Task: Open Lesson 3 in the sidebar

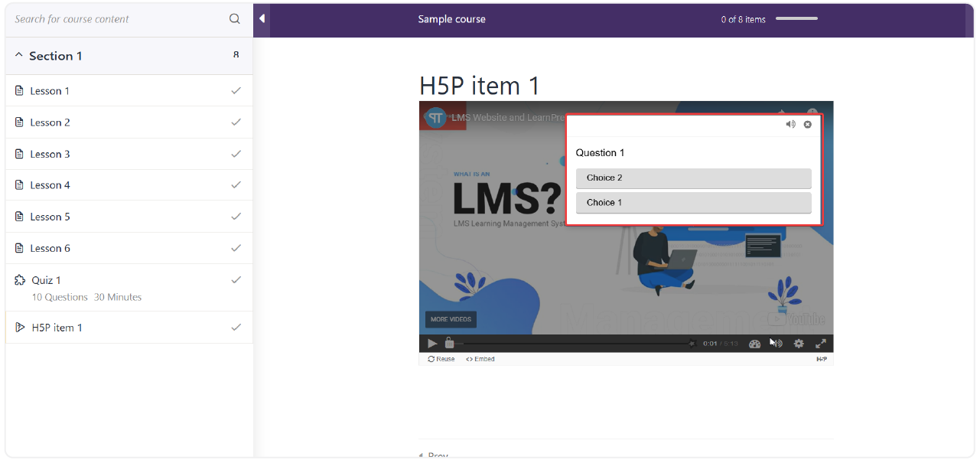Action: click(x=50, y=153)
